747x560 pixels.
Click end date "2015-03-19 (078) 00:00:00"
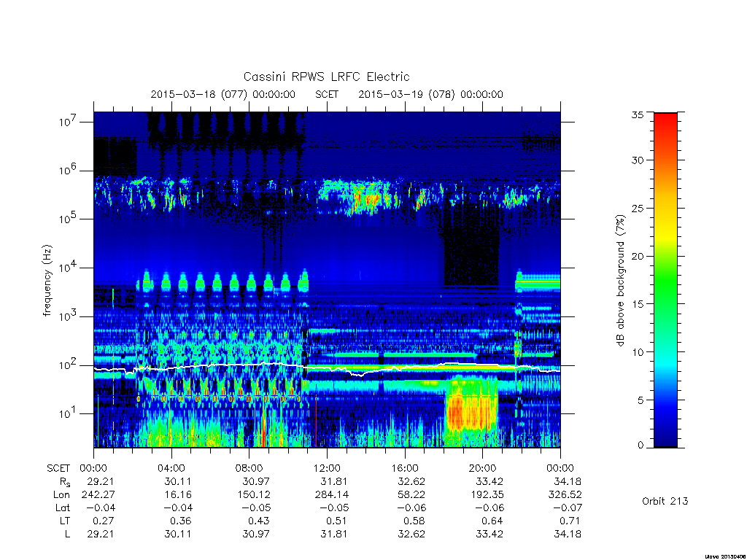(x=430, y=94)
